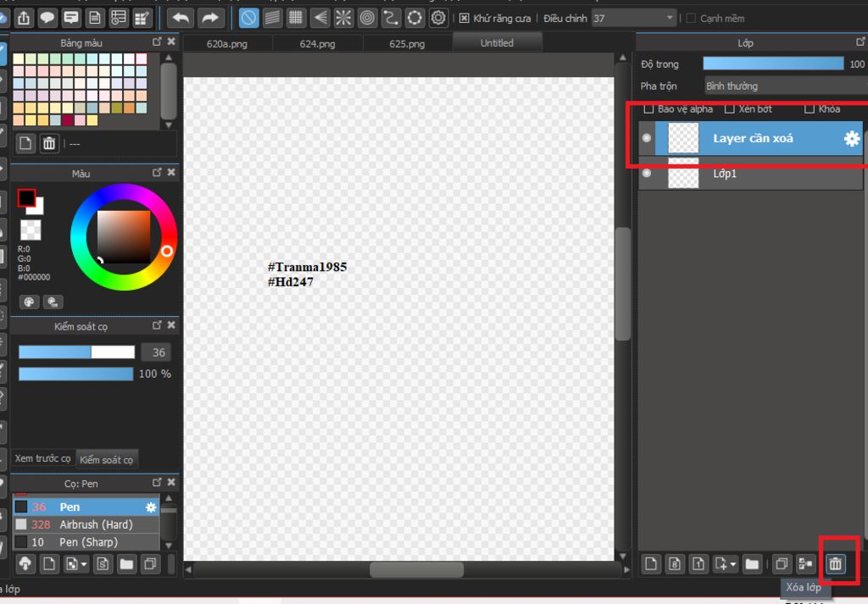Screen dimensions: 868x604
Task: Click the black foreground color swatch
Action: (x=26, y=197)
